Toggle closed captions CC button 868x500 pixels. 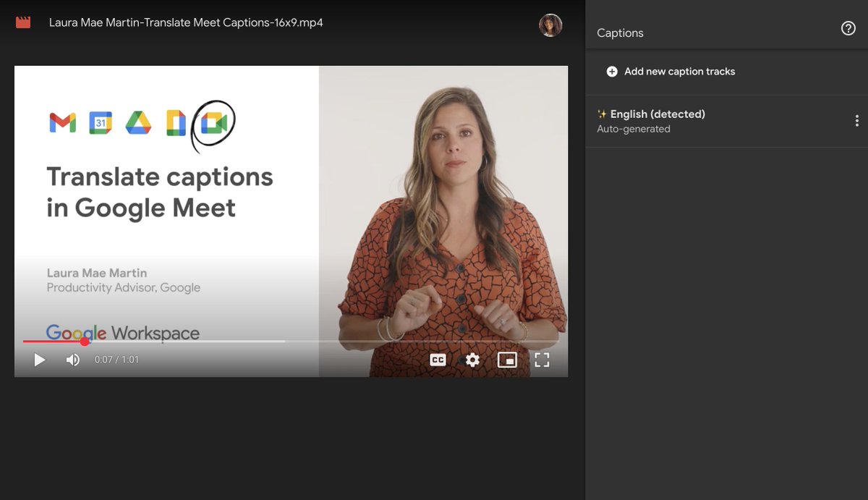click(x=438, y=360)
